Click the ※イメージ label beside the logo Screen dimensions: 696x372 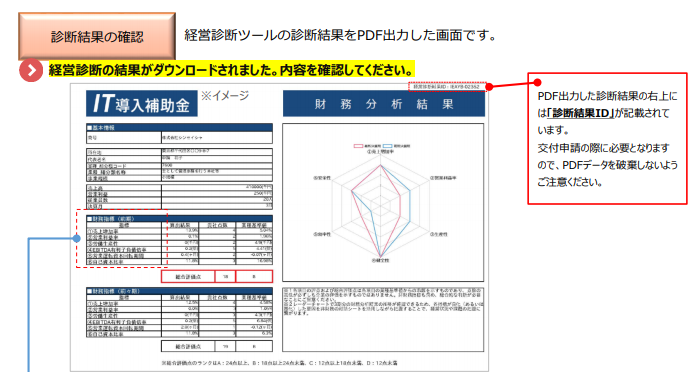tap(225, 95)
